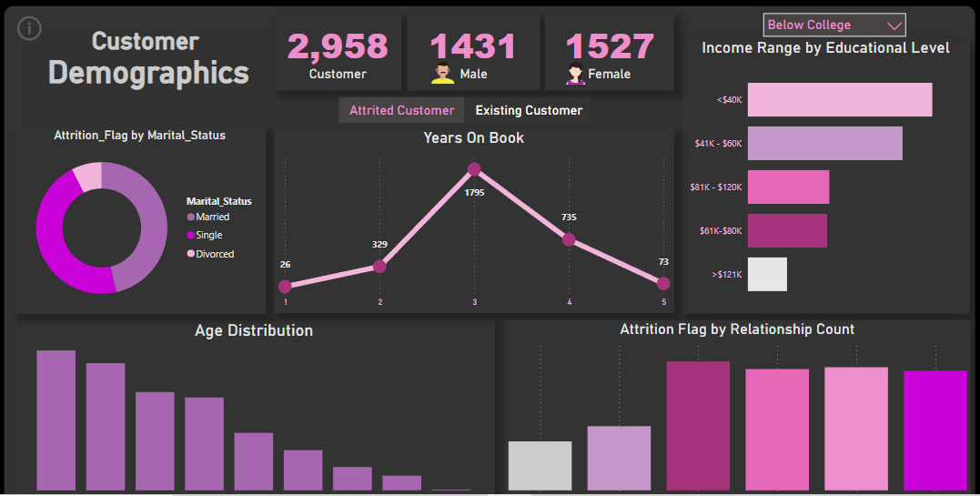Toggle the Existing Customer filter
The height and width of the screenshot is (496, 980).
(529, 110)
